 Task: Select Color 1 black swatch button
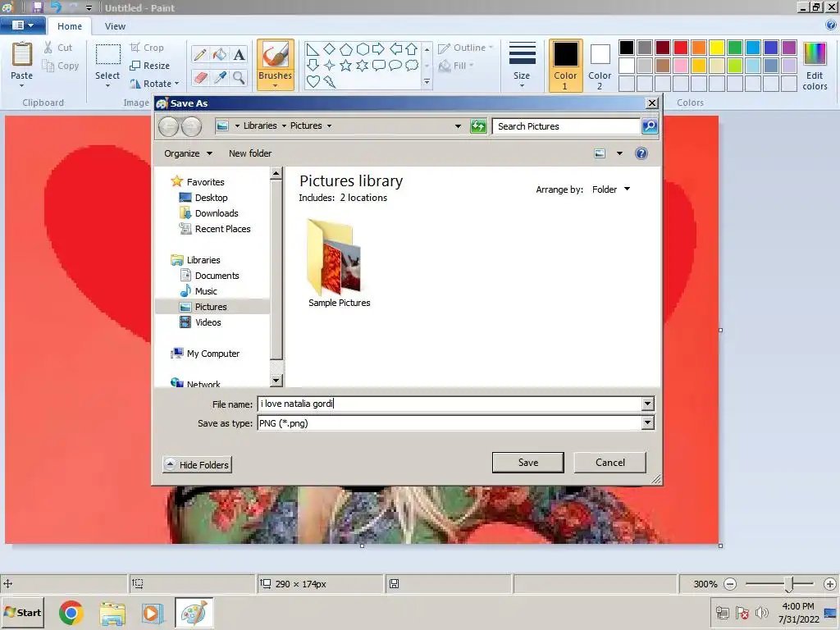click(565, 66)
